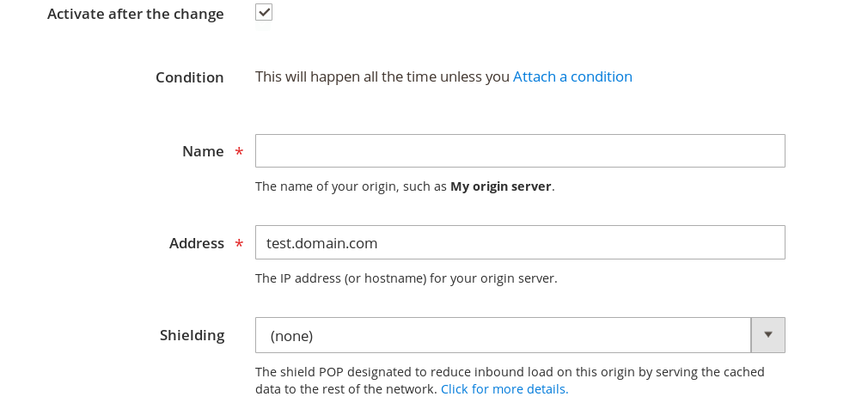Click the 'The name of your origin' hint
The height and width of the screenshot is (415, 868).
tap(351, 186)
